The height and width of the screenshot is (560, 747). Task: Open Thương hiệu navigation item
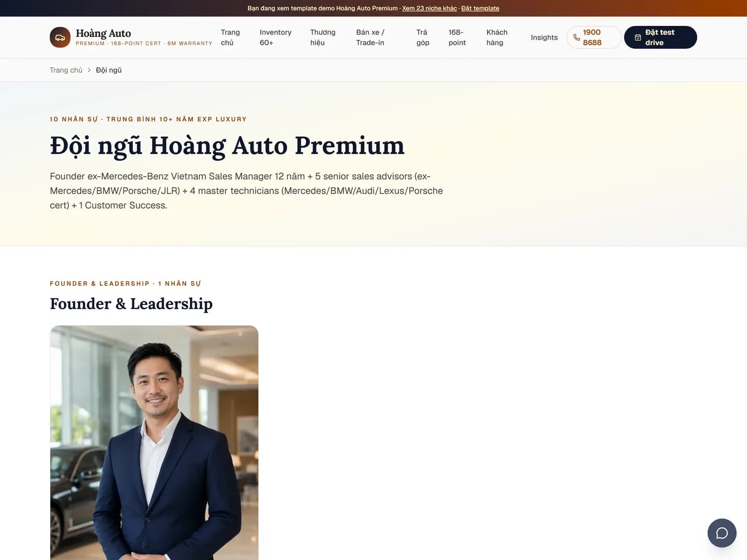point(323,37)
